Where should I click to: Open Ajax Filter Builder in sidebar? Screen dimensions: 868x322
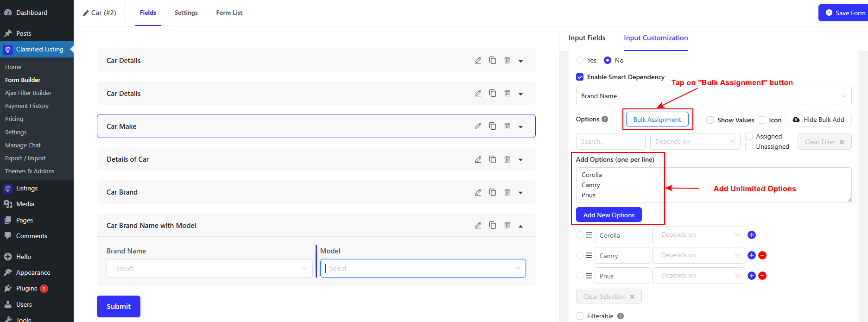coord(28,93)
